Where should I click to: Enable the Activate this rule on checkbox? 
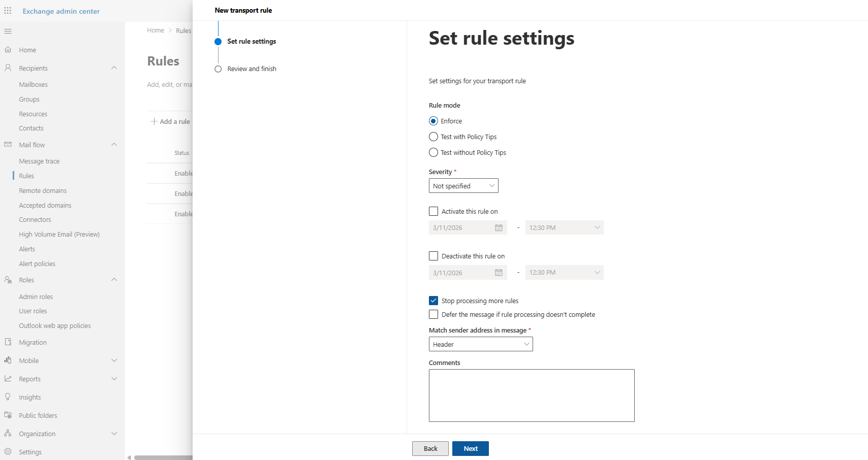pos(433,211)
